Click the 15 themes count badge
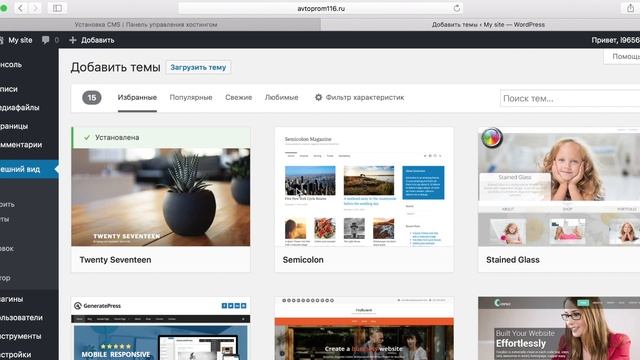 pyautogui.click(x=92, y=98)
